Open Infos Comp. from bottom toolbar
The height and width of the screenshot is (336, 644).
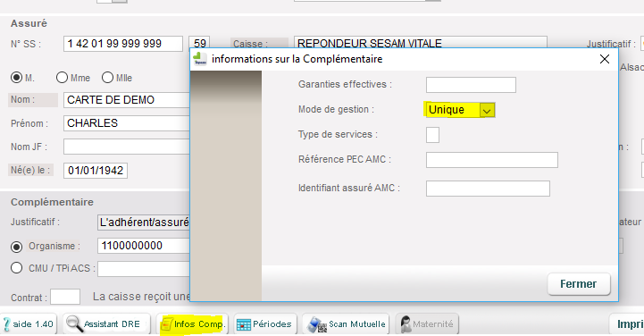pyautogui.click(x=192, y=324)
